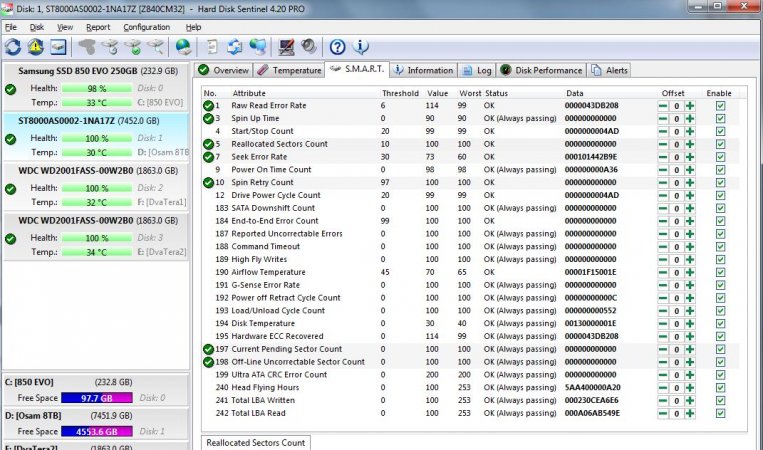The image size is (763, 450).
Task: Increase offset for Raw Read Error Rate
Action: click(690, 106)
